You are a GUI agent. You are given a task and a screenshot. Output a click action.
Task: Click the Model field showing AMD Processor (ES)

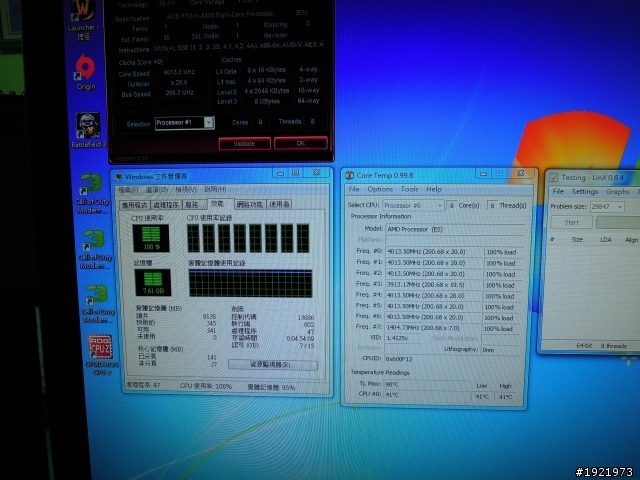click(x=454, y=229)
